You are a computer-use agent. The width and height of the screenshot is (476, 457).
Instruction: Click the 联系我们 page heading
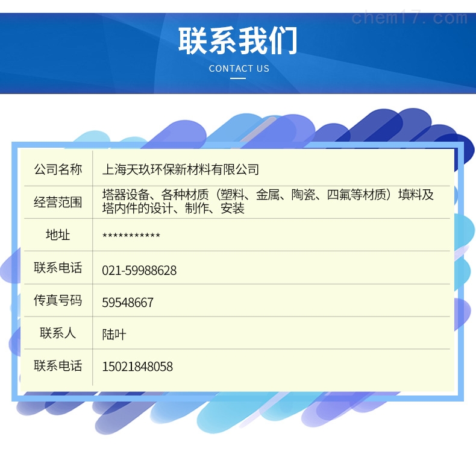238,40
